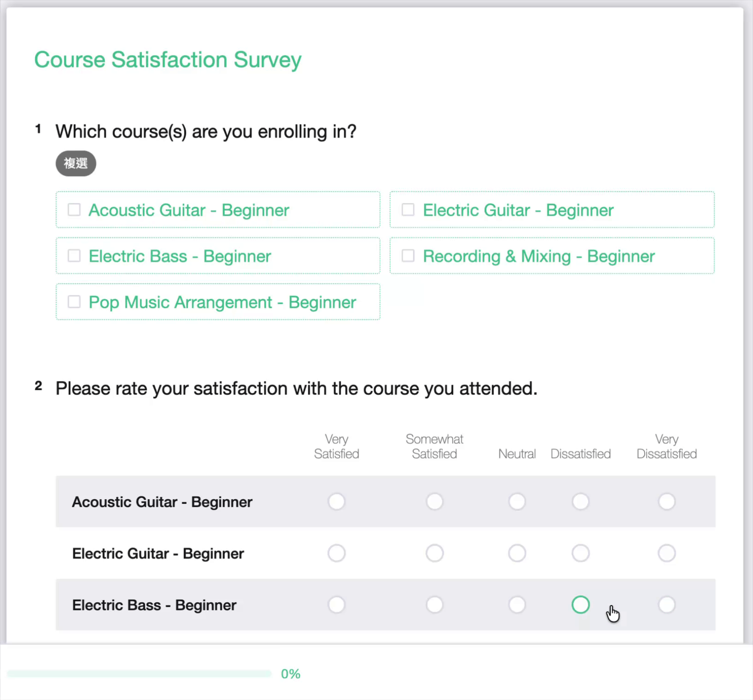Screen dimensions: 753x700
Task: Click question two's satisfaction rating heading
Action: pos(296,388)
